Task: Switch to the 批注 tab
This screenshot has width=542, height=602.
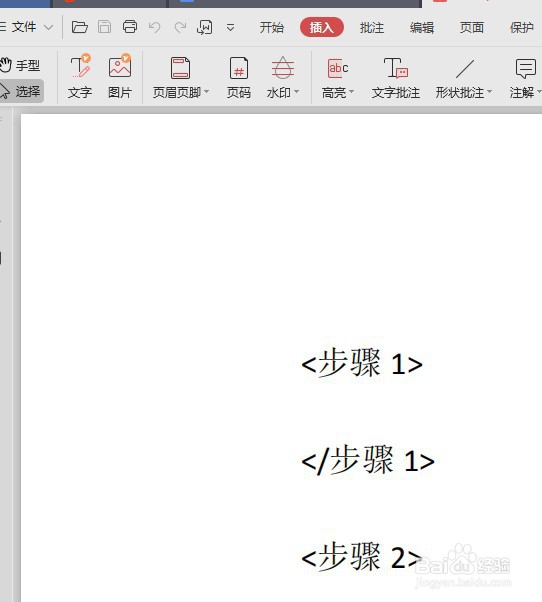Action: (372, 28)
